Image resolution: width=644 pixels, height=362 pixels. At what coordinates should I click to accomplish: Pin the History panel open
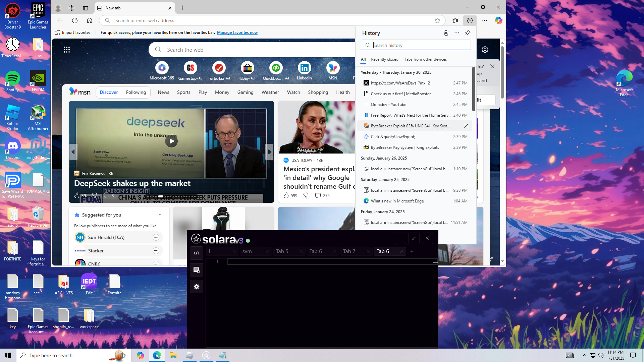468,33
